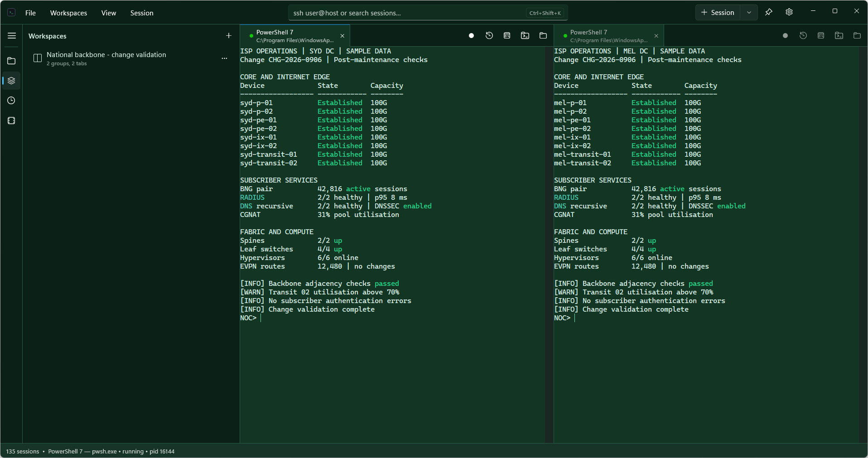Close the right PowerShell 7 tab
The width and height of the screenshot is (868, 458).
pos(656,36)
